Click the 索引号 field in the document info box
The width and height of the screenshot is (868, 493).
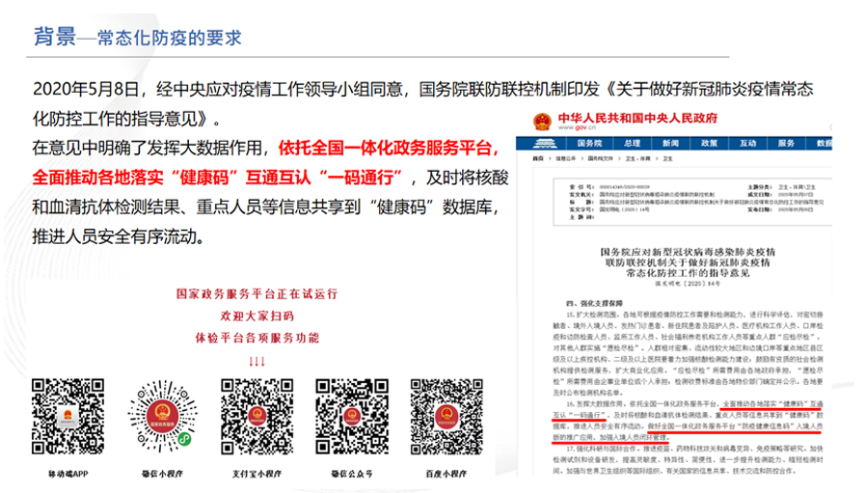[x=610, y=187]
